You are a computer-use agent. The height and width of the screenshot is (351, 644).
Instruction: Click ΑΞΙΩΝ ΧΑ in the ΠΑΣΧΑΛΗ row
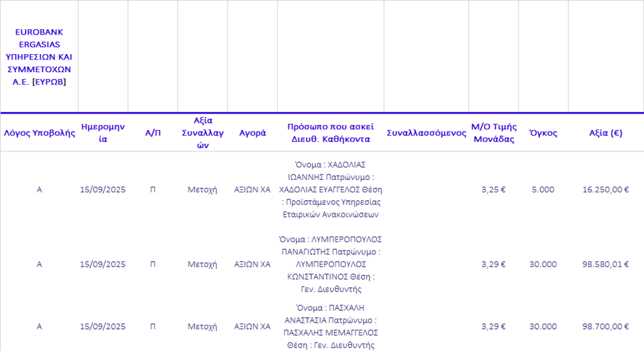tap(252, 327)
